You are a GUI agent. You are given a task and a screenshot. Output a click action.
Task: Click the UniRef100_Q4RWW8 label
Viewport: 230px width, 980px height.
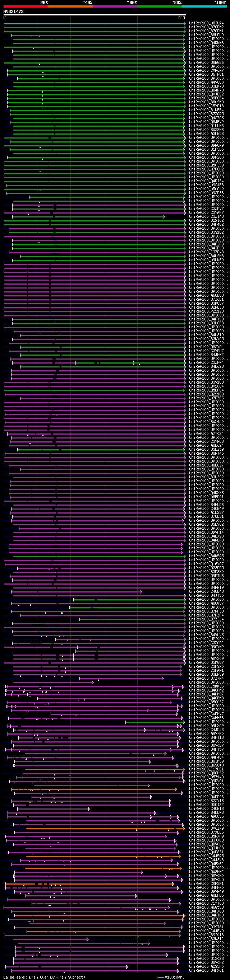[206, 43]
